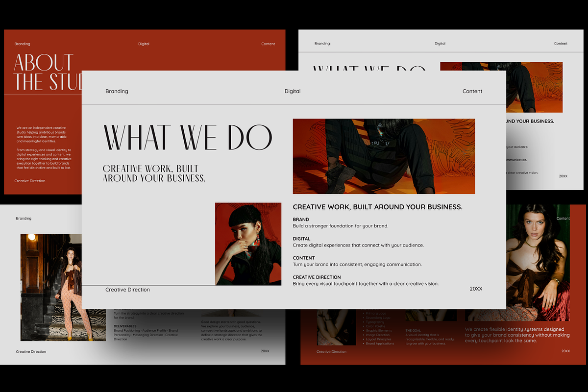The width and height of the screenshot is (588, 392).
Task: Click "Digital" on the red About the Studio slide
Action: (144, 44)
